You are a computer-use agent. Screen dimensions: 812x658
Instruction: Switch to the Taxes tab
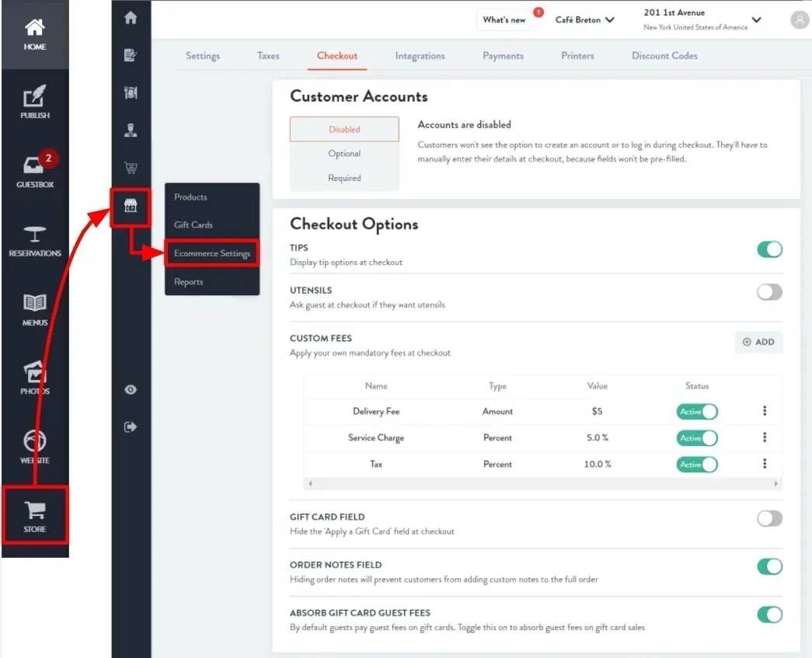(268, 56)
